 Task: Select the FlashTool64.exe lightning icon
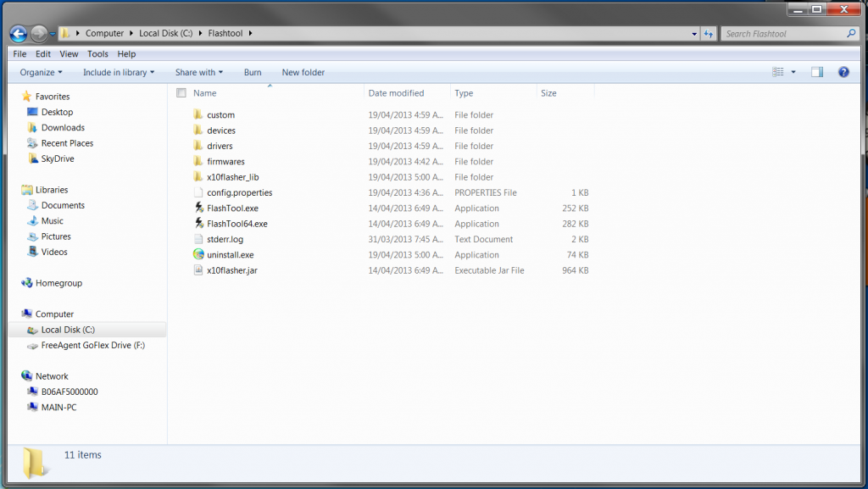(198, 223)
